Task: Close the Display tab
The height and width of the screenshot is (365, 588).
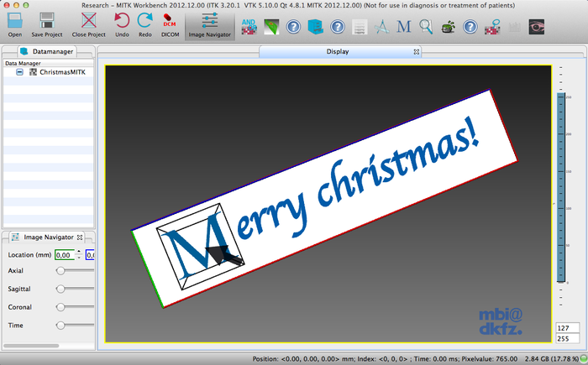Action: (416, 52)
